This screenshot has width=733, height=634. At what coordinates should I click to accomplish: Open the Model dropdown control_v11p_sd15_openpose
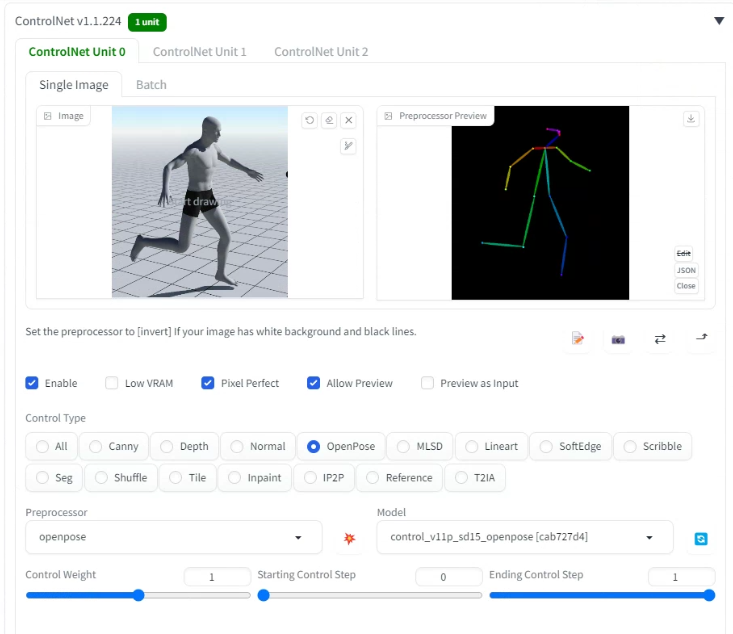525,537
